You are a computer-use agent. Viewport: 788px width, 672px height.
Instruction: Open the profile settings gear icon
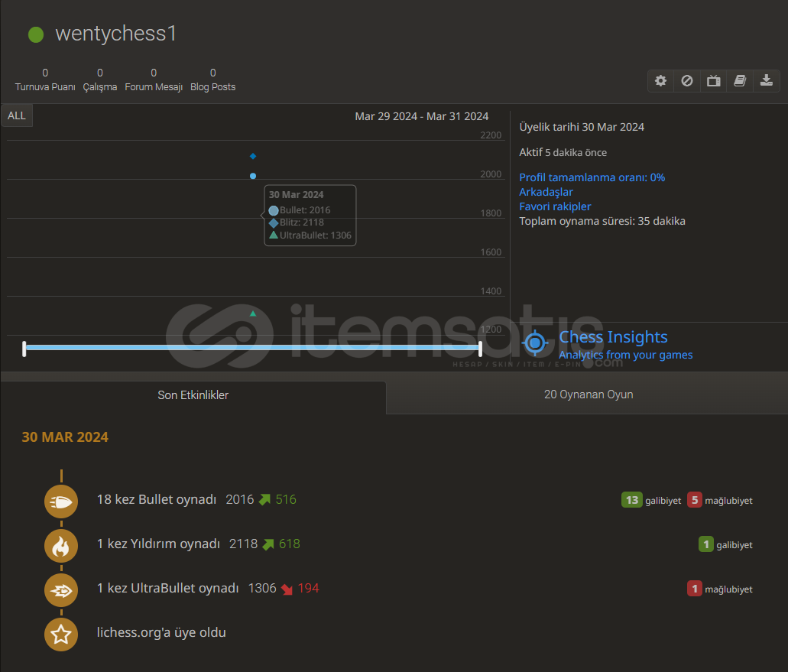pyautogui.click(x=661, y=81)
